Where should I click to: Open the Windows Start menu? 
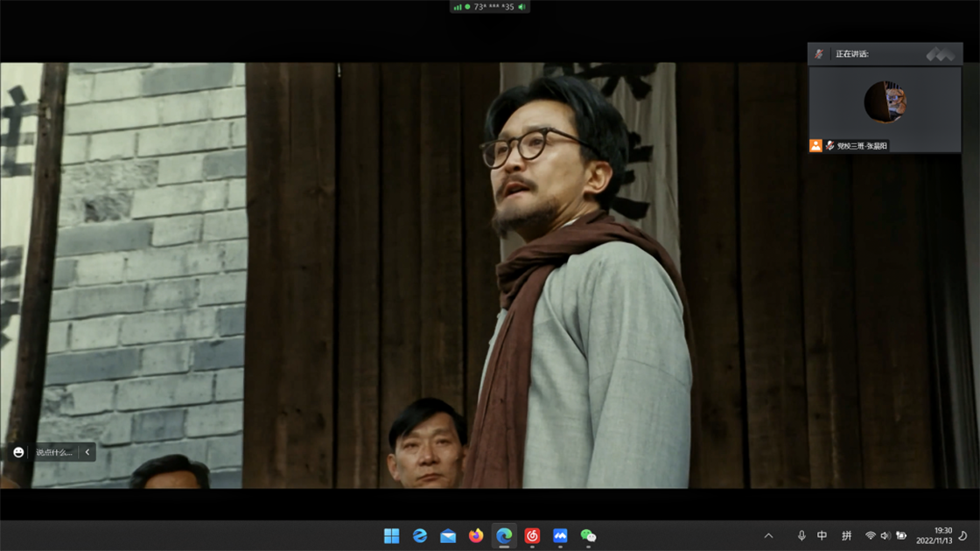click(392, 536)
